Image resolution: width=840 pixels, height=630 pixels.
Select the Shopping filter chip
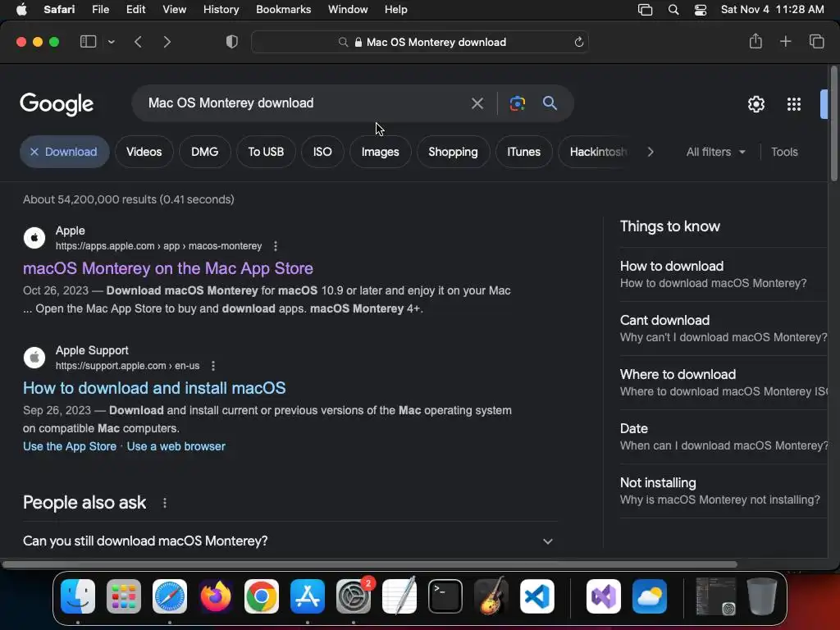coord(453,152)
